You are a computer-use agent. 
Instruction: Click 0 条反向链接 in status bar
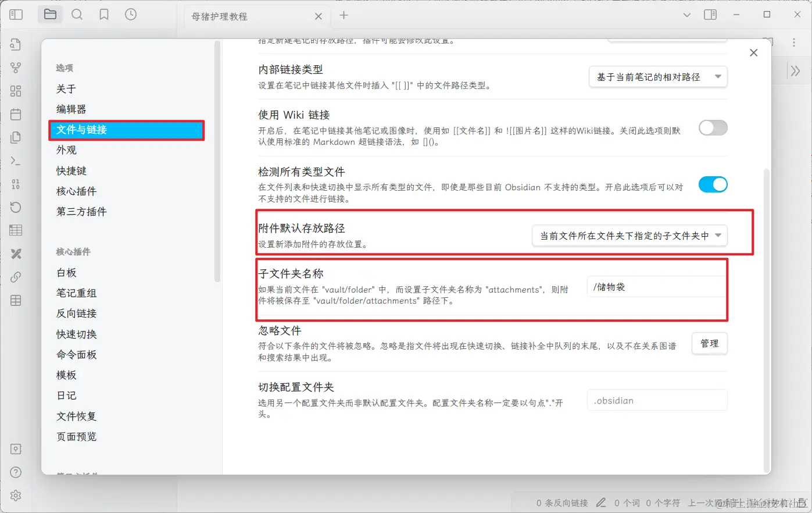(562, 503)
